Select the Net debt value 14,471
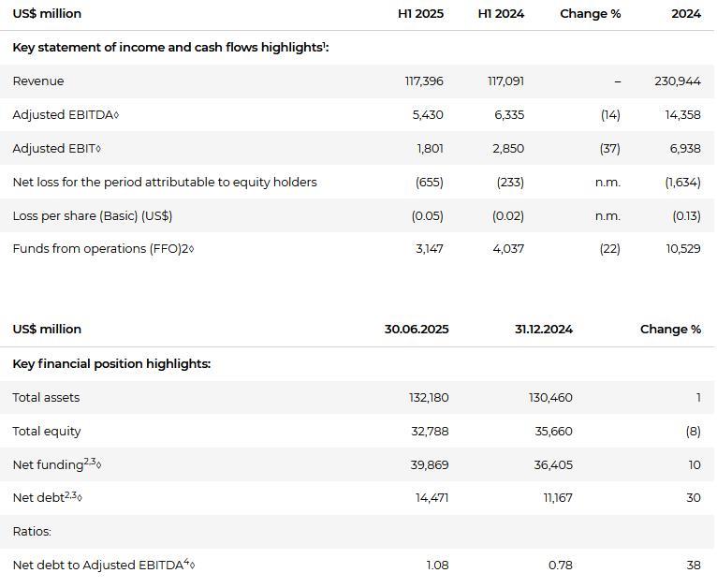Screen dimensions: 717x588 click(432, 498)
